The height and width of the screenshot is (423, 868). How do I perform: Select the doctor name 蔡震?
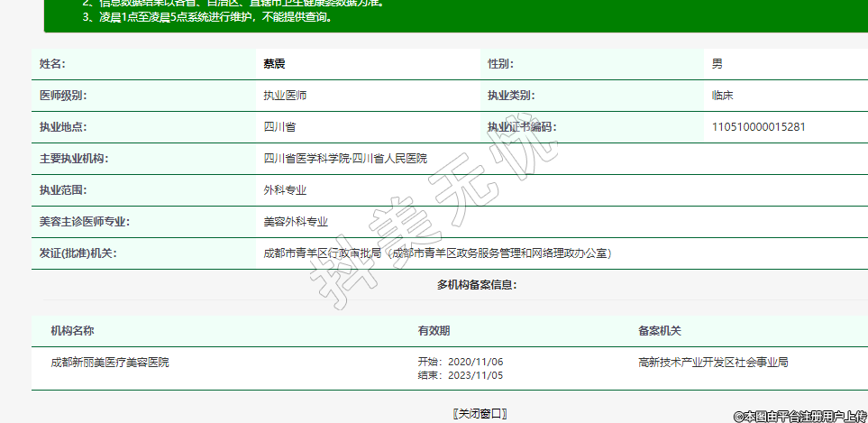tap(274, 64)
